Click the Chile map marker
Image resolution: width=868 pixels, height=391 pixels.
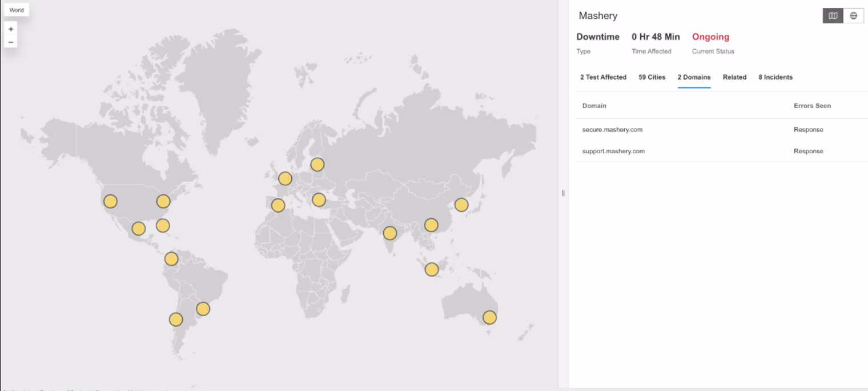point(176,320)
